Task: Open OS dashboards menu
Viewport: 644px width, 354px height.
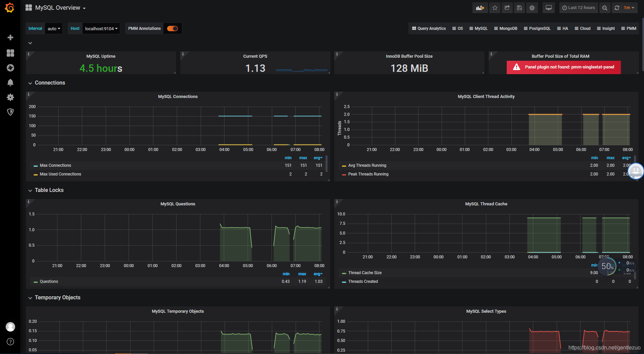Action: (x=457, y=29)
